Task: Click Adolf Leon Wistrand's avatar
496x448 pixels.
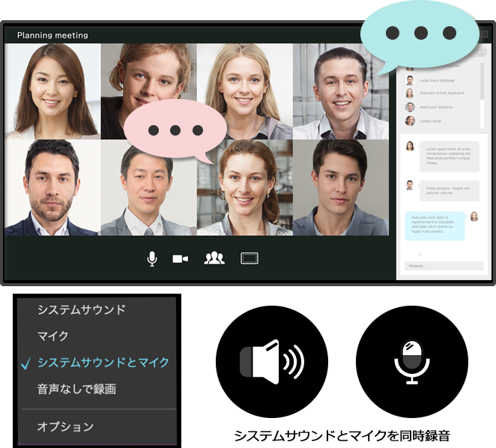Action: (x=410, y=107)
